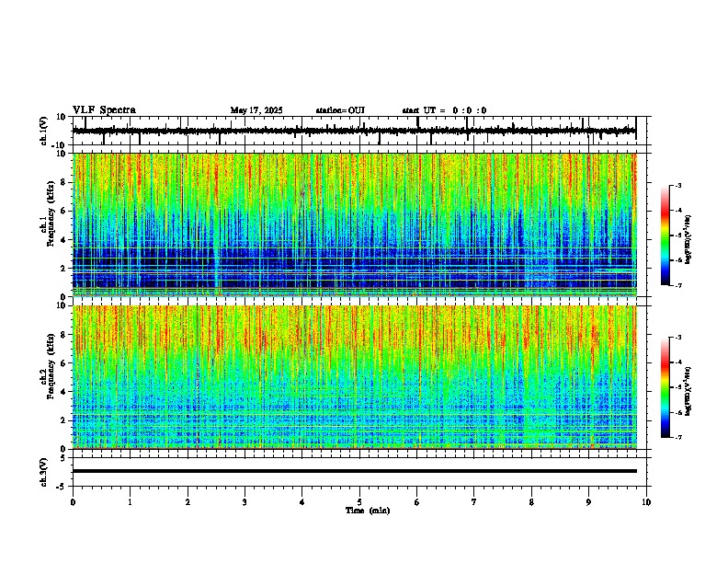Click the 'VLF Spectra' title text

pyautogui.click(x=104, y=110)
